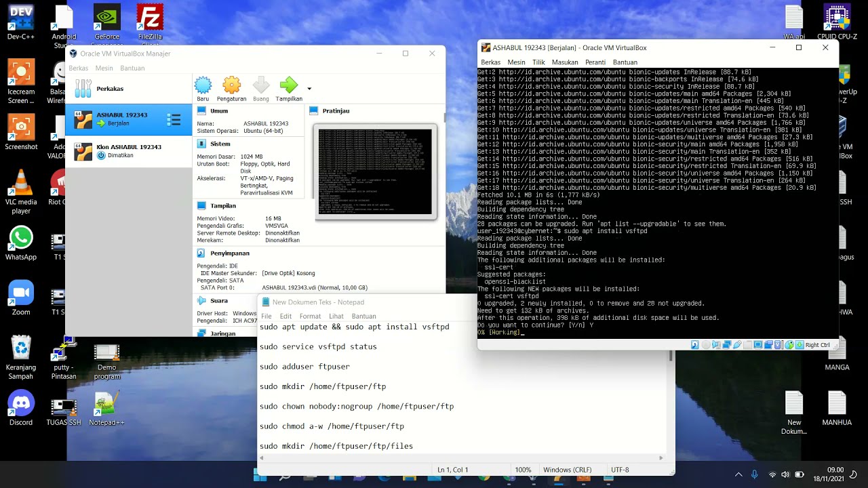Click the Tampilkan green arrow icon
Screen dimensions: 868x488
click(289, 85)
